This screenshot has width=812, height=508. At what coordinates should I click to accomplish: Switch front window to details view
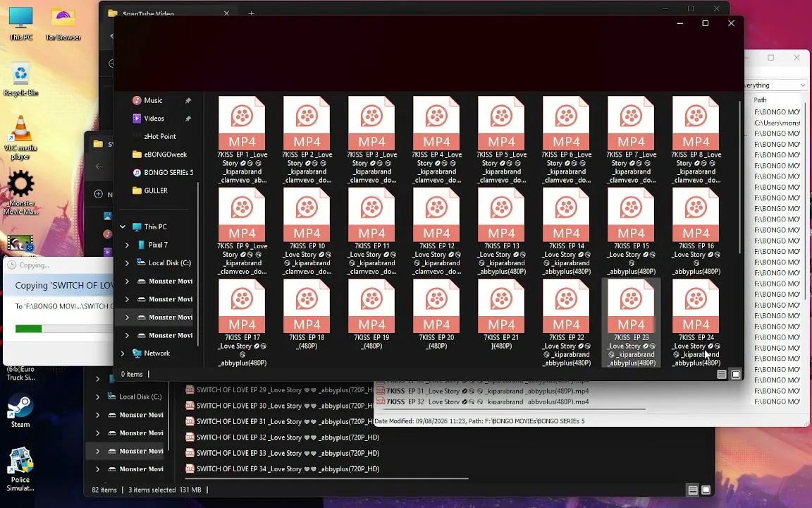[x=721, y=374]
